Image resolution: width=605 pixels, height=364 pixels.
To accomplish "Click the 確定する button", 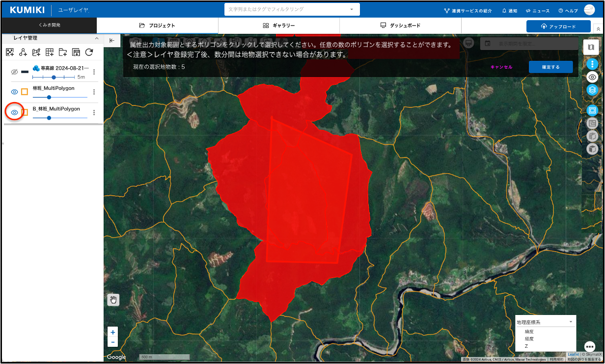I will 550,67.
